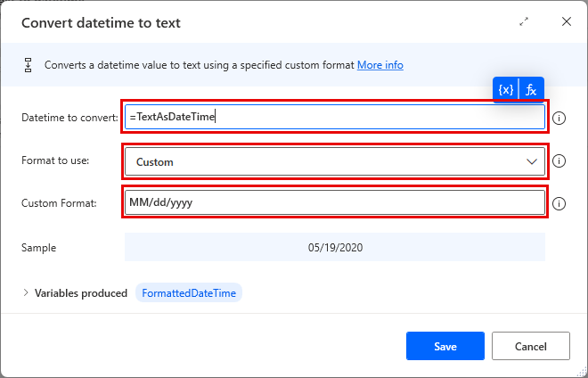Click info icon beside Datetime to convert
This screenshot has height=378, width=588.
(x=559, y=118)
